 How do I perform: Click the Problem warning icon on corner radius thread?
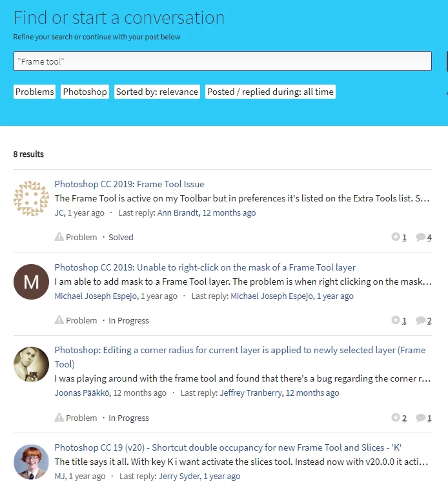59,417
